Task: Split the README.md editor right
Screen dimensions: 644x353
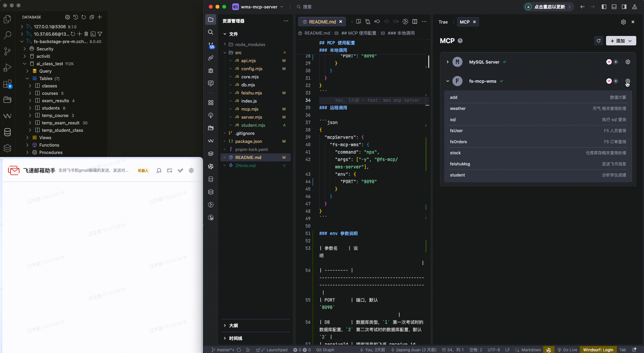Action: pos(415,22)
